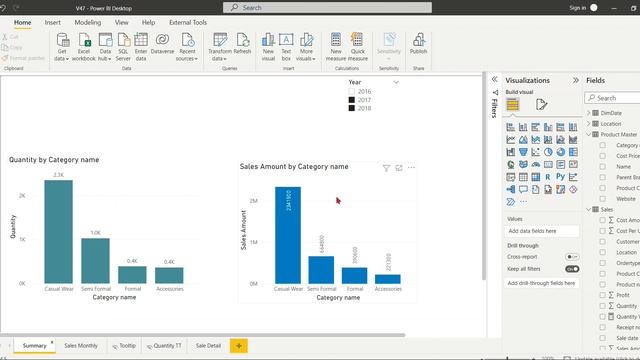The image size is (640, 360).
Task: Choose the pie chart visual
Action: point(548,152)
